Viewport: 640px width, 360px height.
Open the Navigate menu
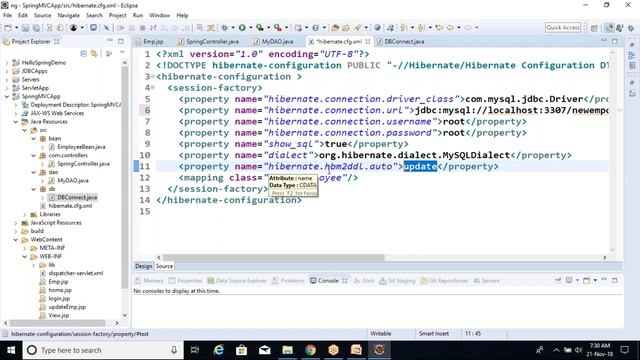coord(69,15)
